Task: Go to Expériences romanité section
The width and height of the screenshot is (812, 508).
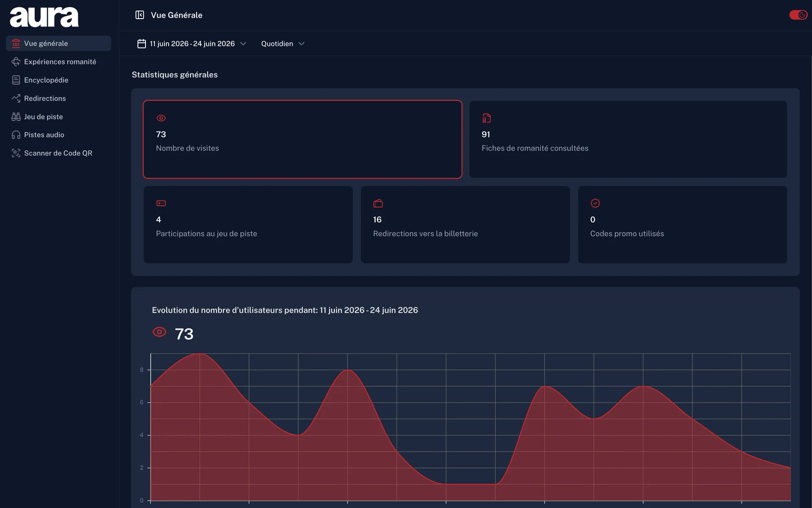Action: [x=58, y=62]
